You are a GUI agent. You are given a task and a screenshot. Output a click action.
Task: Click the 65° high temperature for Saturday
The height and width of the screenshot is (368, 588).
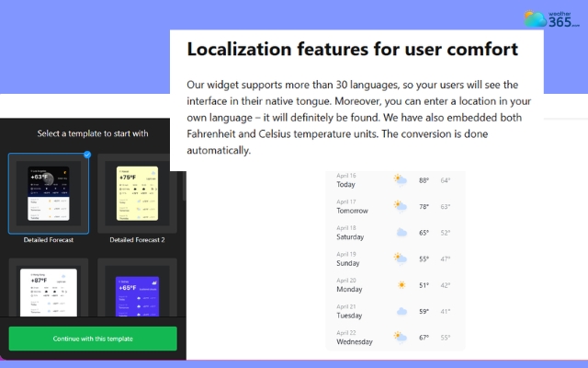tap(424, 233)
